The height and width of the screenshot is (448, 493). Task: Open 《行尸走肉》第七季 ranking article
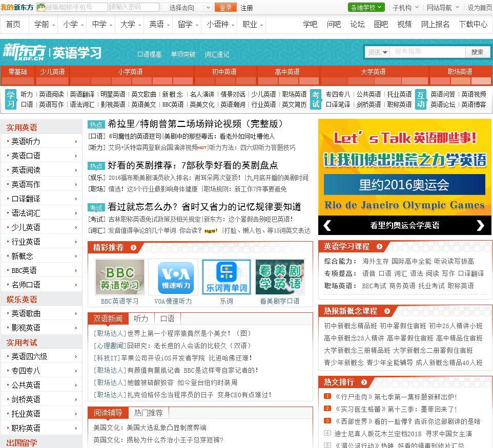tap(395, 397)
